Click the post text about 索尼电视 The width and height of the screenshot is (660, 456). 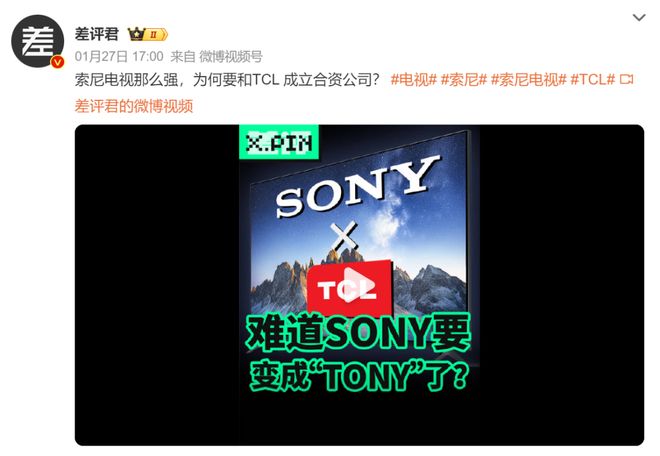point(227,79)
